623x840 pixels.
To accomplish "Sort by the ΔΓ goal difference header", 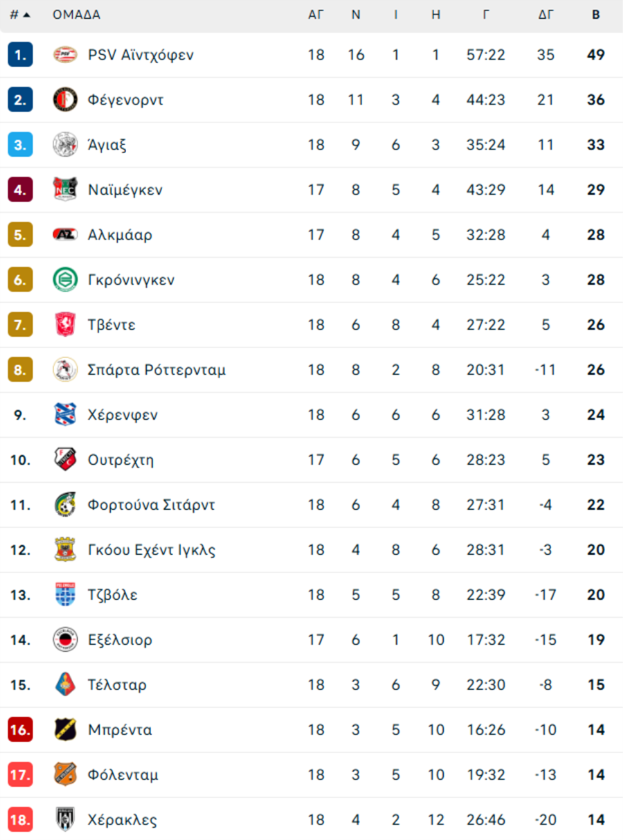I will tap(546, 15).
